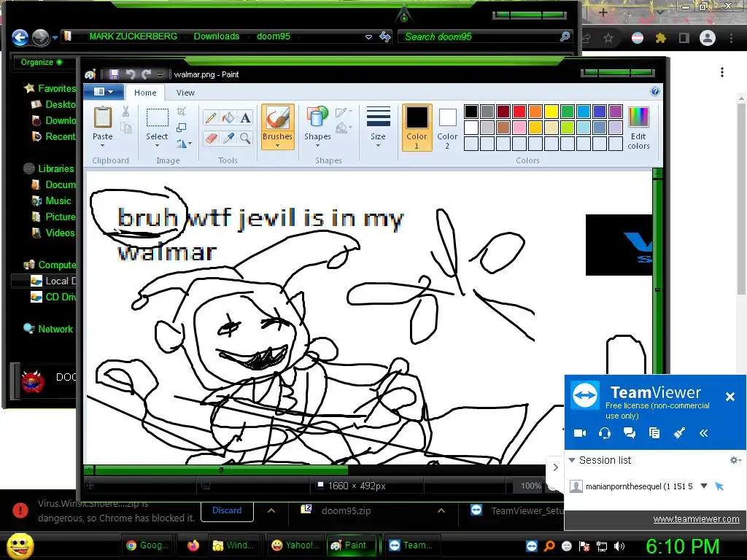This screenshot has width=747, height=560.
Task: Click Chrome extensions puzzle icon
Action: click(660, 38)
